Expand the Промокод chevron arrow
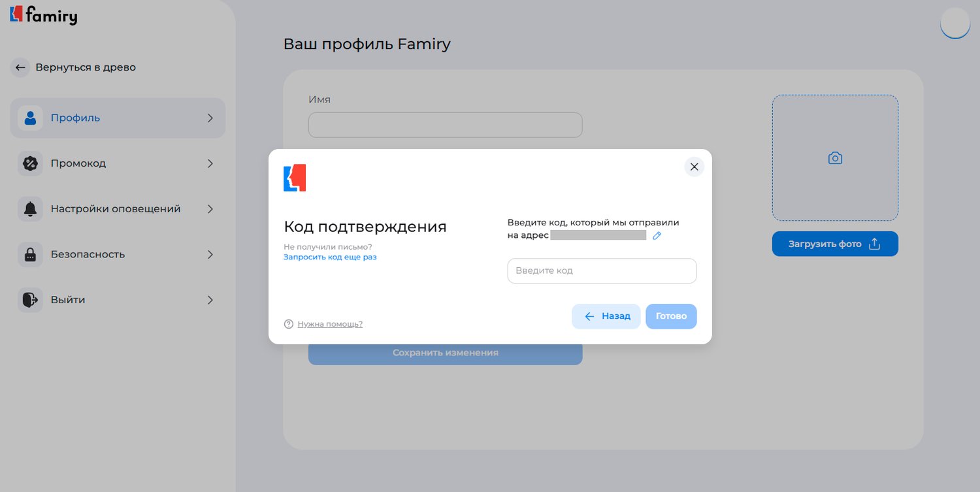Screen dimensions: 980x492 point(210,163)
